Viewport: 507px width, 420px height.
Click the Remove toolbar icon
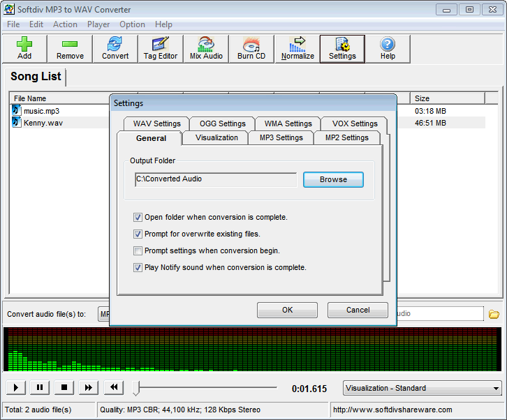(70, 48)
